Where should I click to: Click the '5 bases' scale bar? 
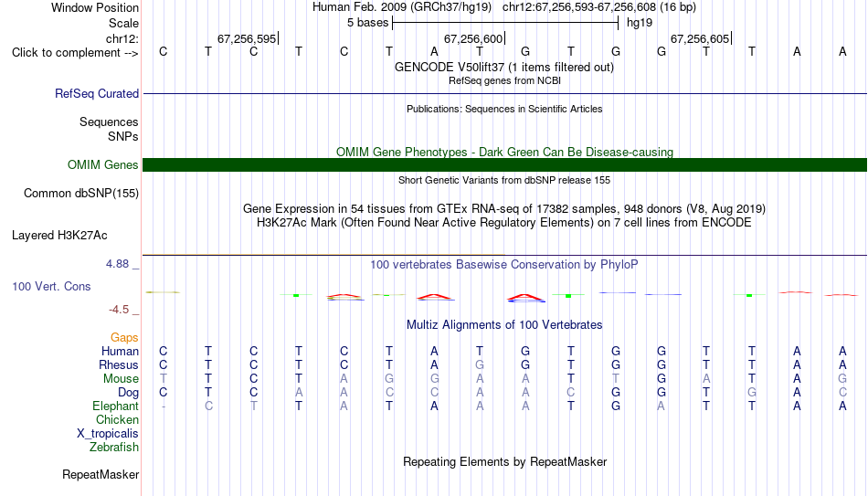point(505,23)
